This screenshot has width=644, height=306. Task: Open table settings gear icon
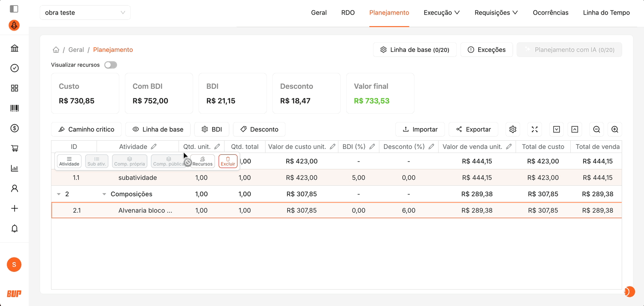click(x=513, y=129)
